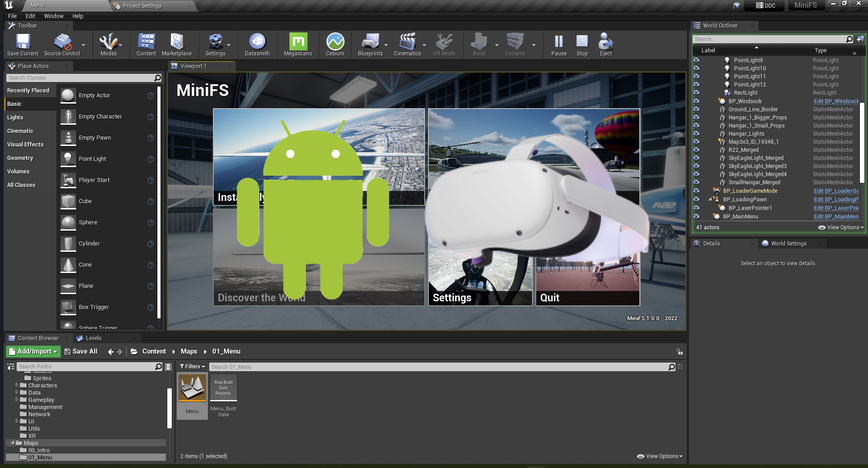Open Source Control toolbar icon
Image resolution: width=868 pixels, height=468 pixels.
[62, 44]
